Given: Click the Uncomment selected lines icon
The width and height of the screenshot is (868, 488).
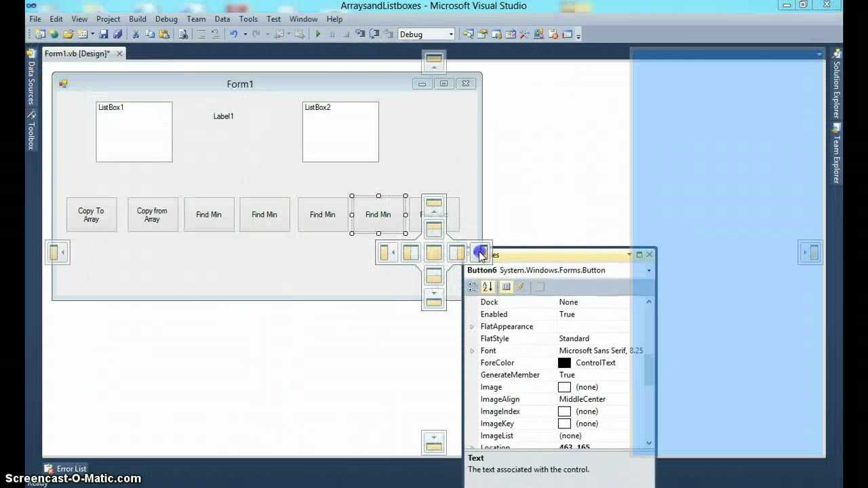Looking at the screenshot, I should click(x=216, y=34).
